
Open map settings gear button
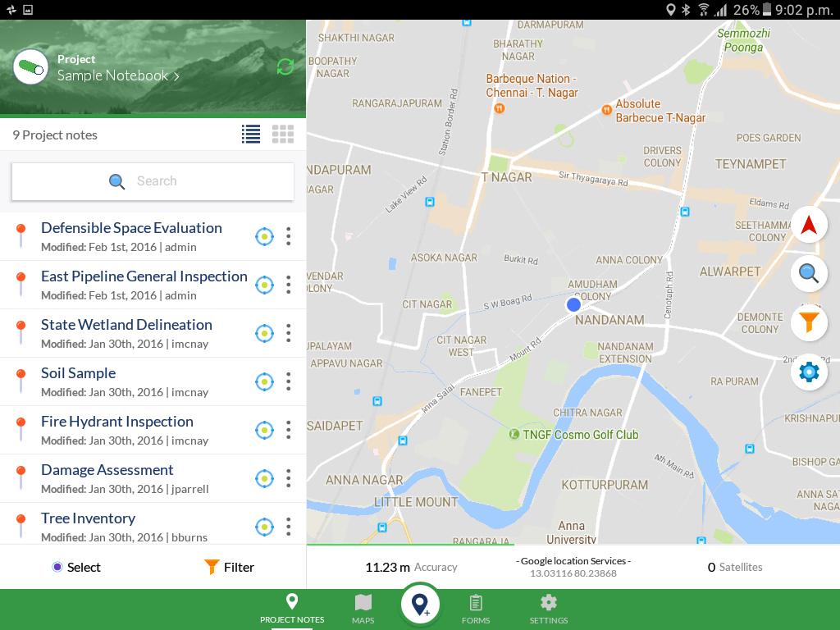tap(808, 372)
